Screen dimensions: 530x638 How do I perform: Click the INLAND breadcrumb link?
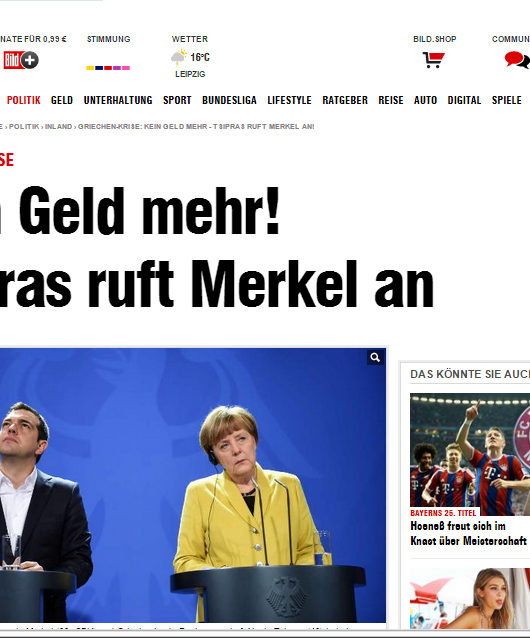pos(58,127)
